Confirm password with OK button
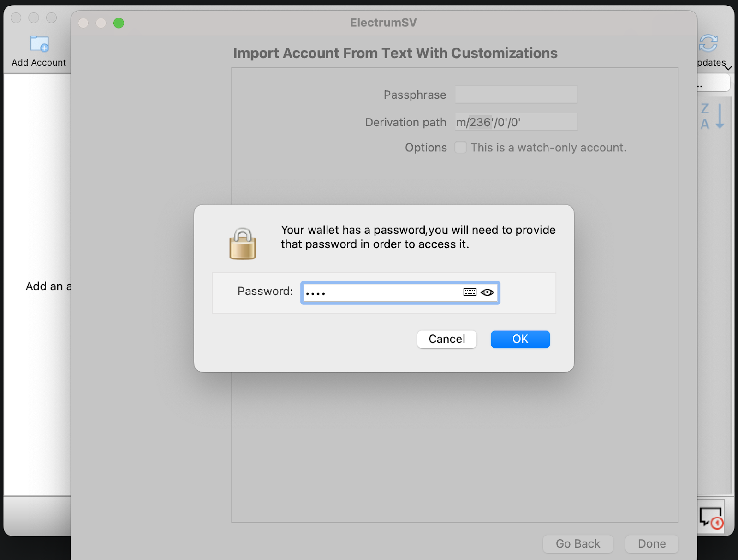The image size is (738, 560). pos(520,339)
